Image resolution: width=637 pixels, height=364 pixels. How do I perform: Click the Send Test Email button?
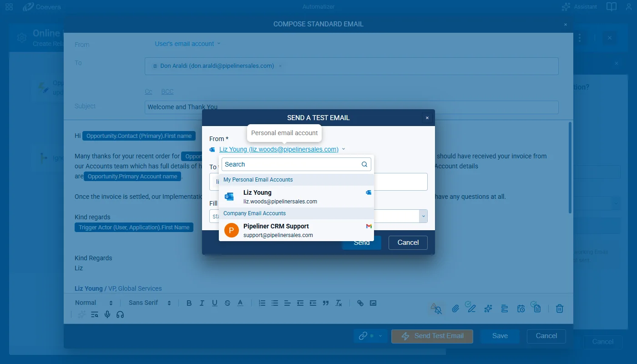point(432,336)
